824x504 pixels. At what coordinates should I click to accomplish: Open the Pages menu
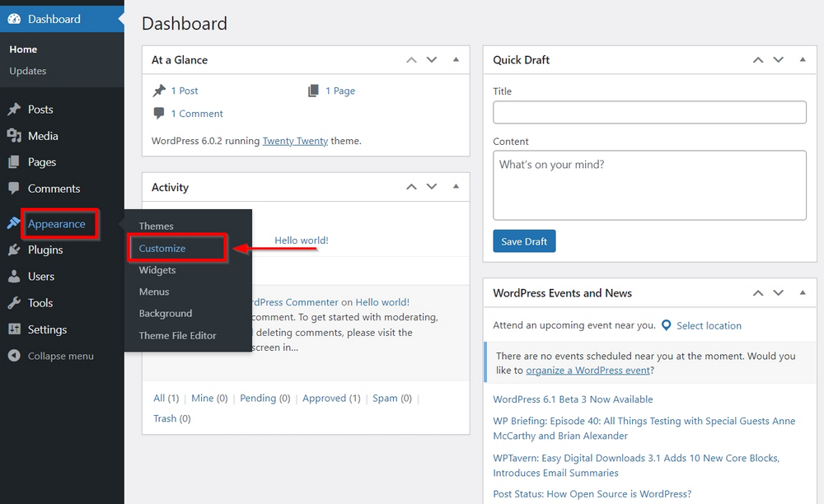click(42, 162)
